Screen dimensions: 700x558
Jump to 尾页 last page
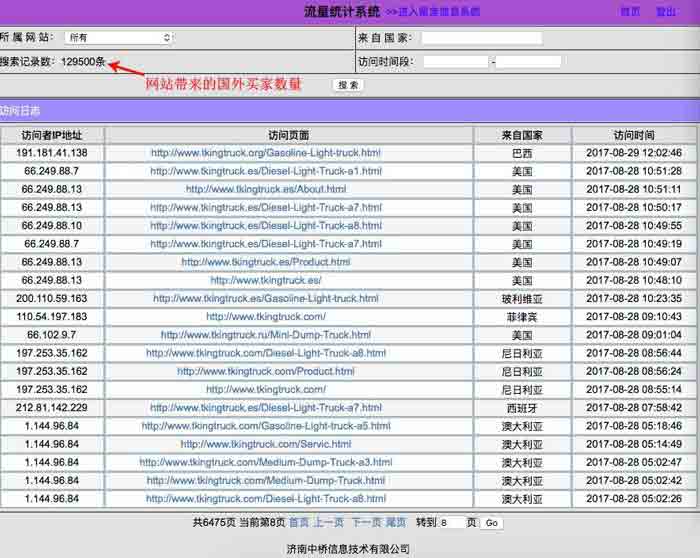[396, 522]
